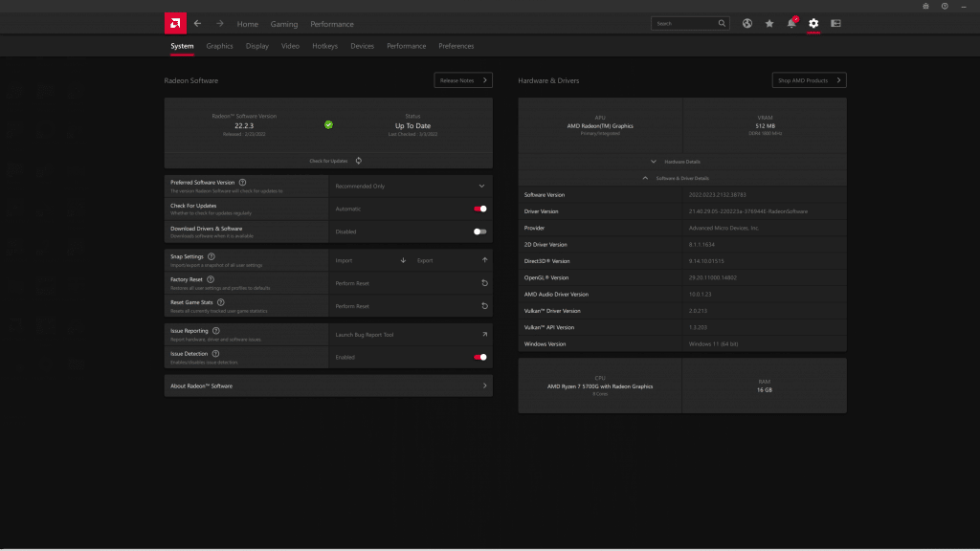Click the search magnifier icon
Image resolution: width=980 pixels, height=551 pixels.
tap(722, 23)
